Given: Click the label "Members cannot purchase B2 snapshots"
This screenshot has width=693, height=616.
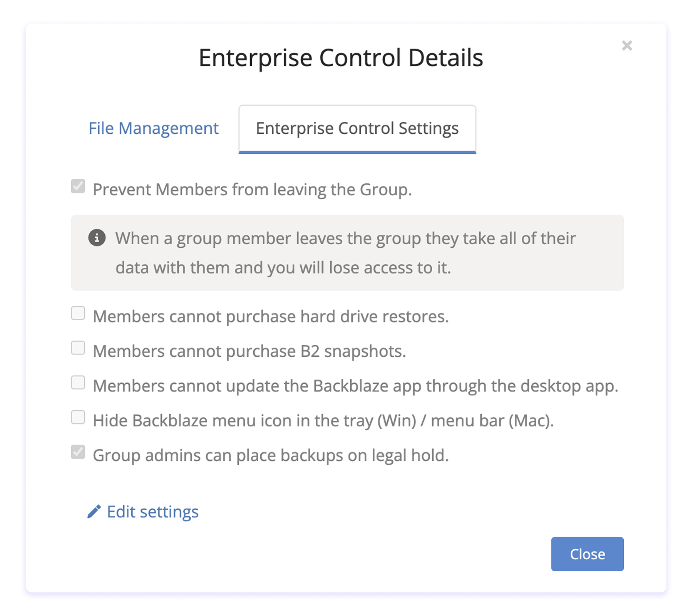Looking at the screenshot, I should (250, 351).
